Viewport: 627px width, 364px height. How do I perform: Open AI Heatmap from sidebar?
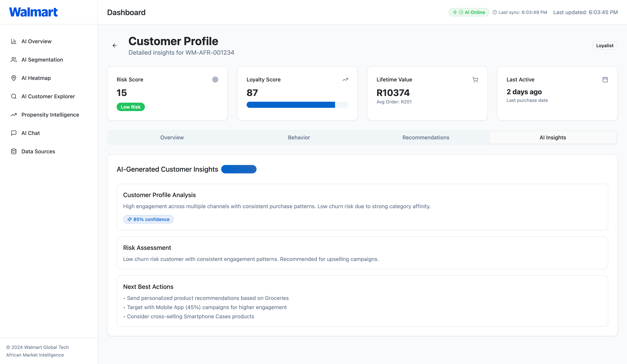coord(49,78)
